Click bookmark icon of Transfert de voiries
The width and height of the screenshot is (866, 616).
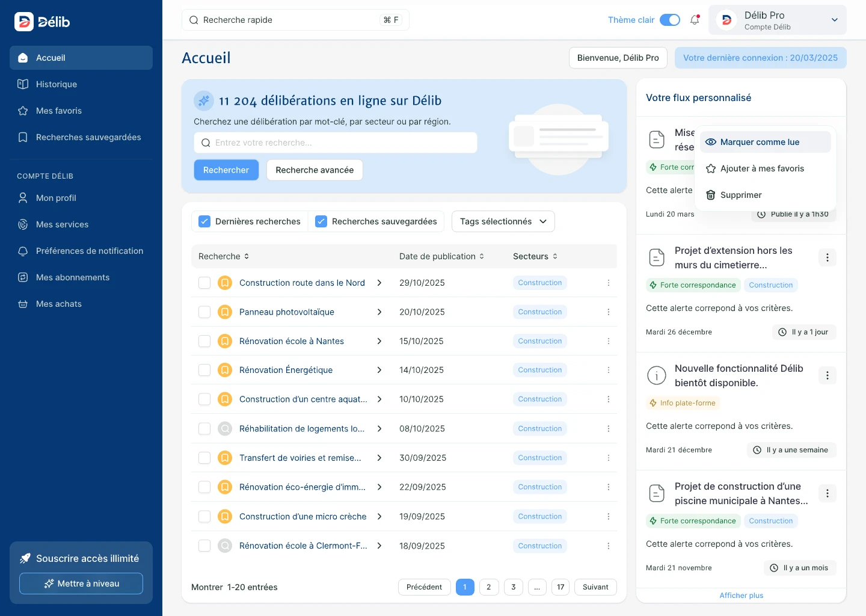pyautogui.click(x=225, y=458)
